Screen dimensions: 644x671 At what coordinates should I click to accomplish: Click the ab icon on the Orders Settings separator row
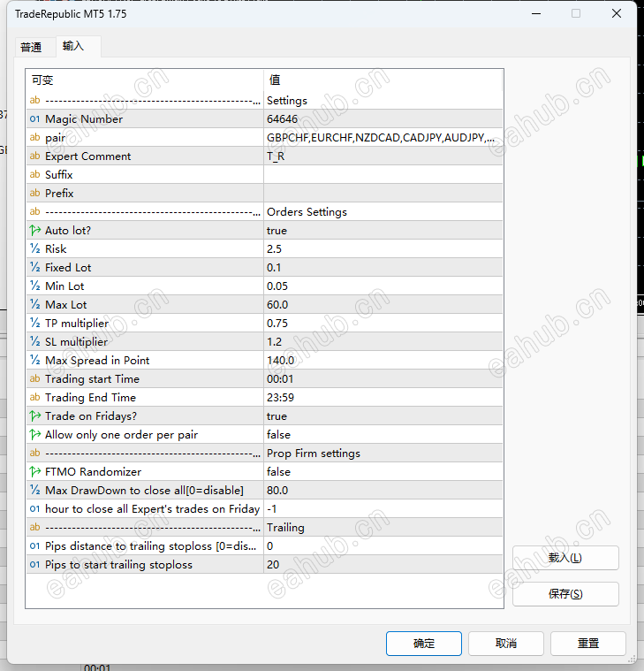pos(35,212)
